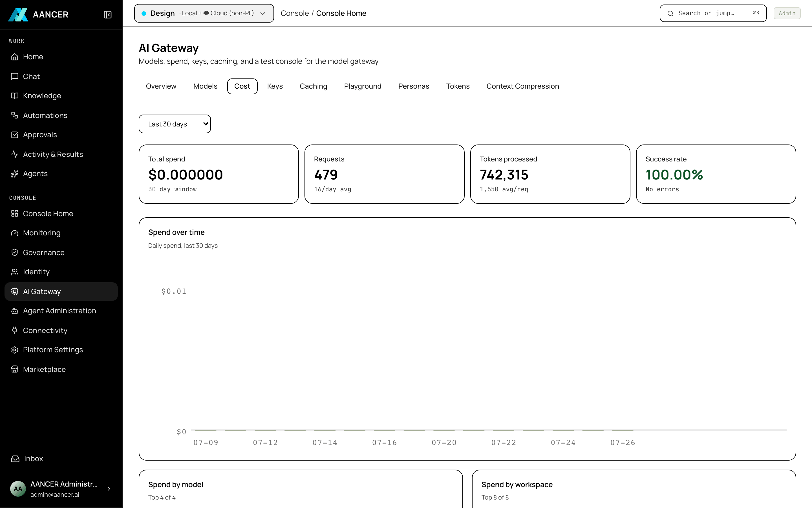This screenshot has width=812, height=508.
Task: Focus the Search or jump field
Action: pyautogui.click(x=713, y=13)
